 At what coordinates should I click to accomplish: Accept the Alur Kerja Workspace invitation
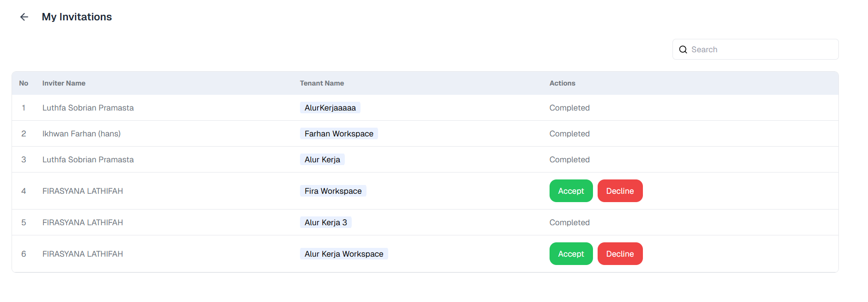point(571,253)
